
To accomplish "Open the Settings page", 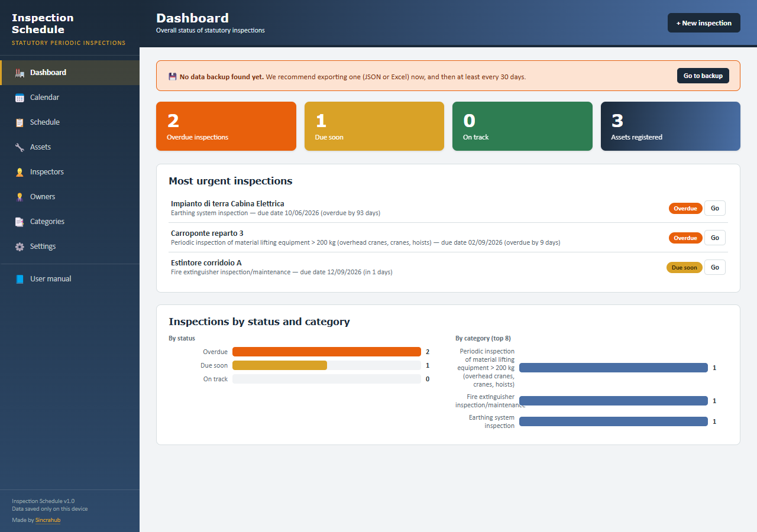I will [x=70, y=246].
